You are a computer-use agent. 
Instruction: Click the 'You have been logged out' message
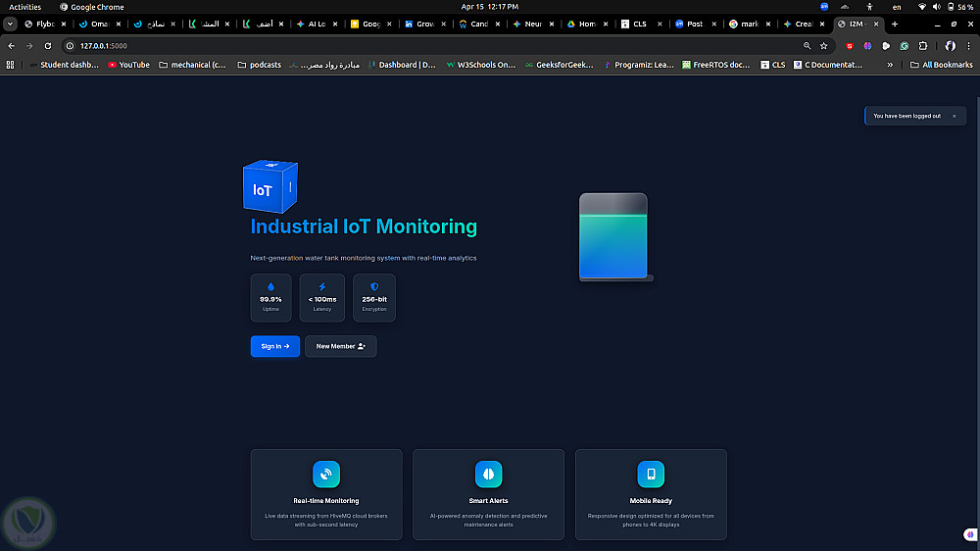906,116
